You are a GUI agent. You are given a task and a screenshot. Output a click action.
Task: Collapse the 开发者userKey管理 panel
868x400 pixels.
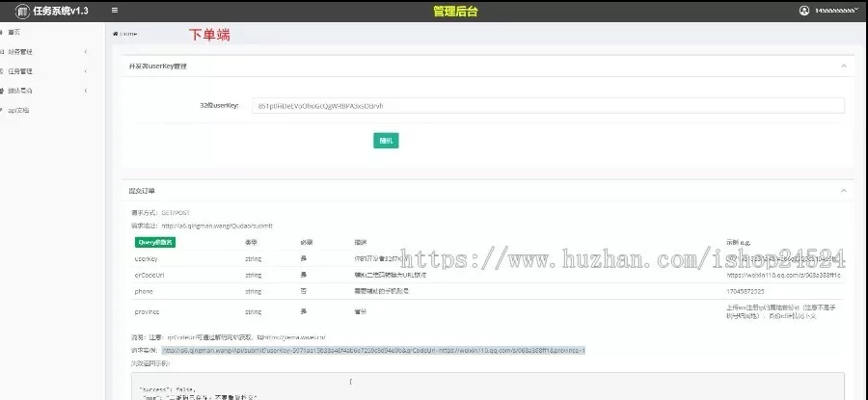(844, 66)
